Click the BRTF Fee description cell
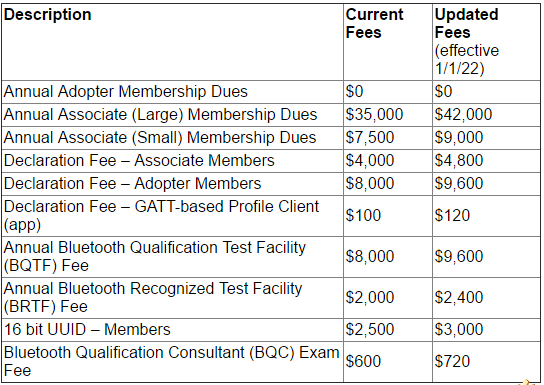The image size is (544, 385). click(x=172, y=298)
